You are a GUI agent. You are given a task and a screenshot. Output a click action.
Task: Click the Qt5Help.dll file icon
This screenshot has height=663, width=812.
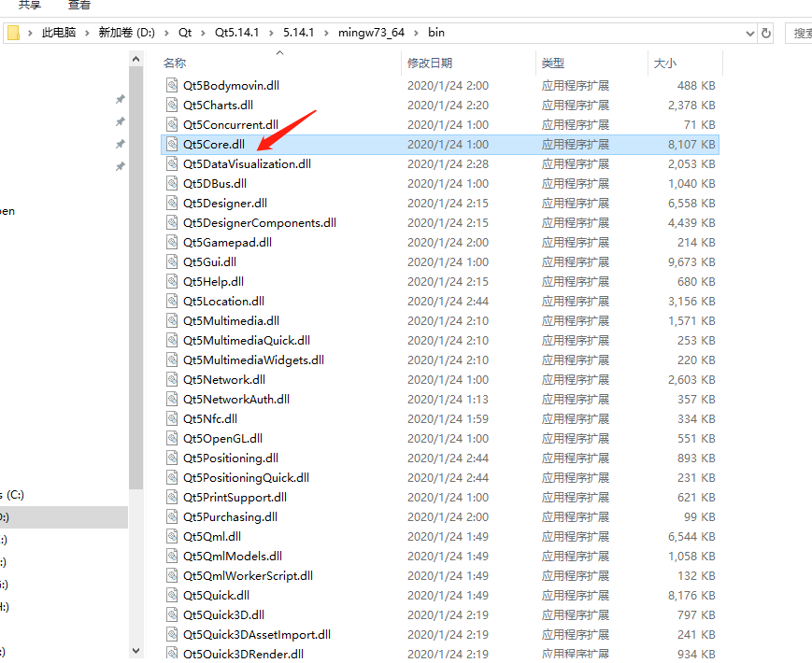171,281
